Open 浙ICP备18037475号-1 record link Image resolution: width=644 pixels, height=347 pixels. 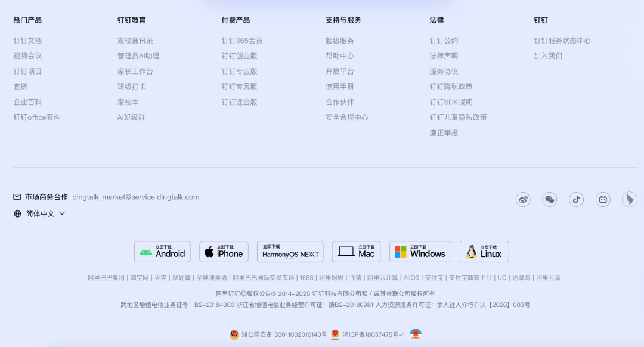point(374,334)
